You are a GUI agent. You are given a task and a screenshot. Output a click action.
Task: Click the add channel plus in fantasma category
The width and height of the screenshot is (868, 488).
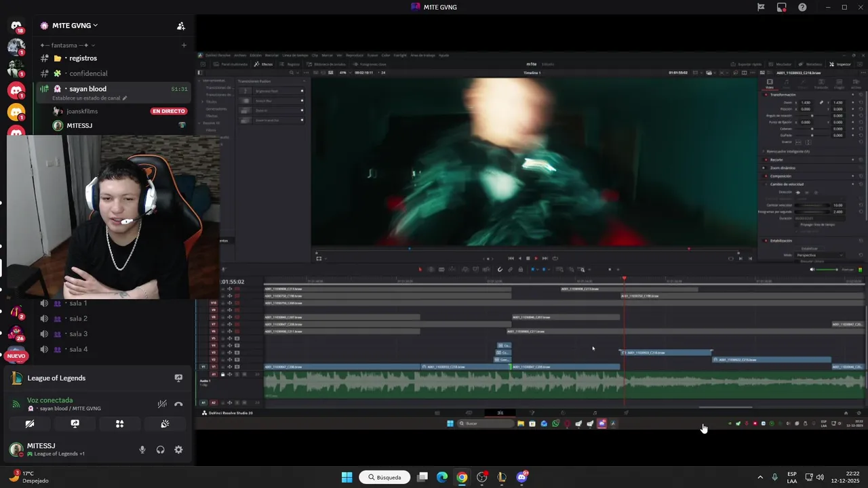coord(184,45)
